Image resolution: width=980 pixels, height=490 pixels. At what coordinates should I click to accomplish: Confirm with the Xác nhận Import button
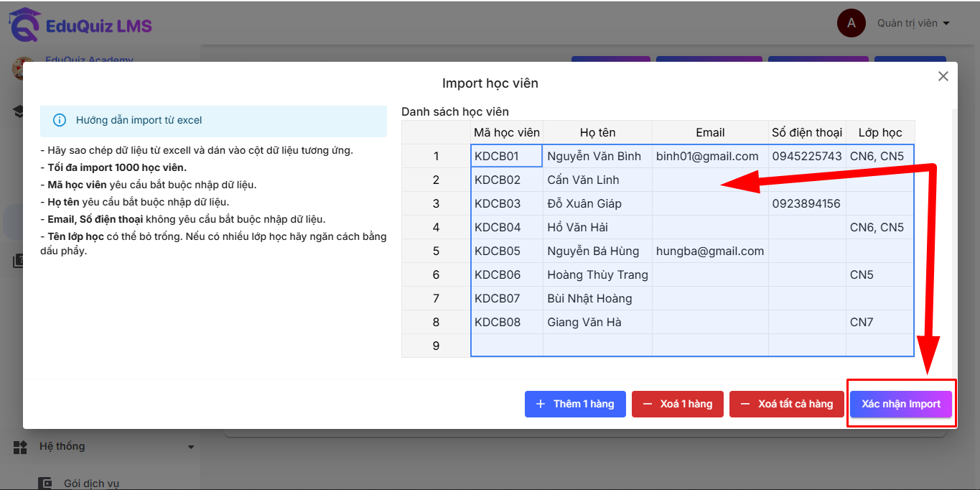click(x=901, y=404)
